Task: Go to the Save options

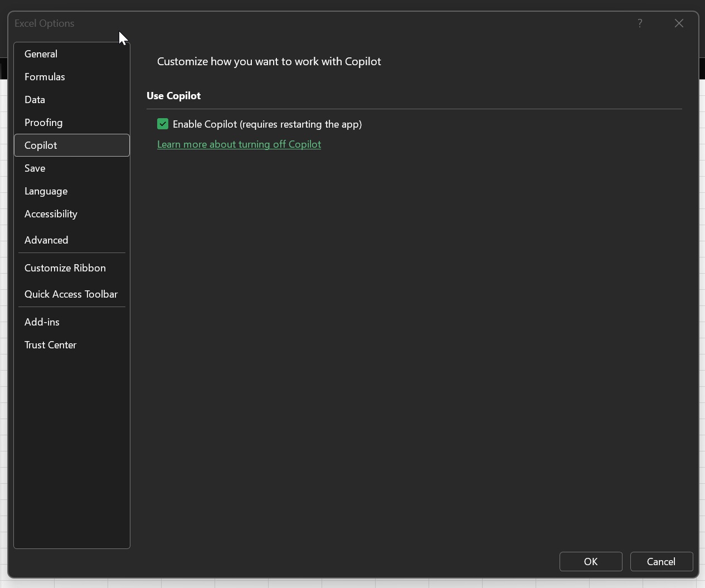Action: click(72, 168)
